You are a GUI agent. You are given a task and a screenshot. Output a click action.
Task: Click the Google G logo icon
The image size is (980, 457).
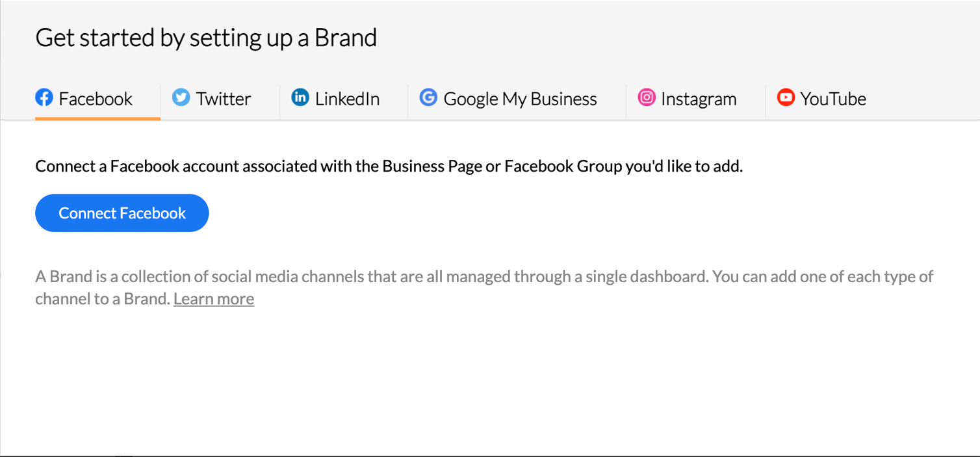pyautogui.click(x=428, y=98)
